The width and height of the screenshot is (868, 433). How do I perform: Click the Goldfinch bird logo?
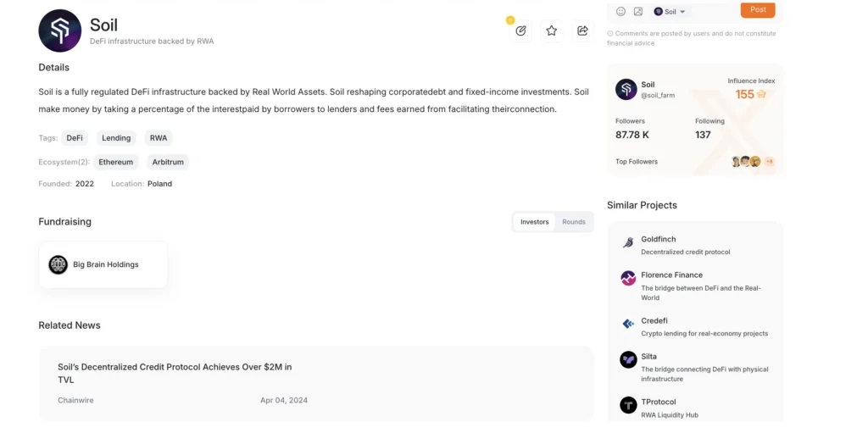point(628,242)
